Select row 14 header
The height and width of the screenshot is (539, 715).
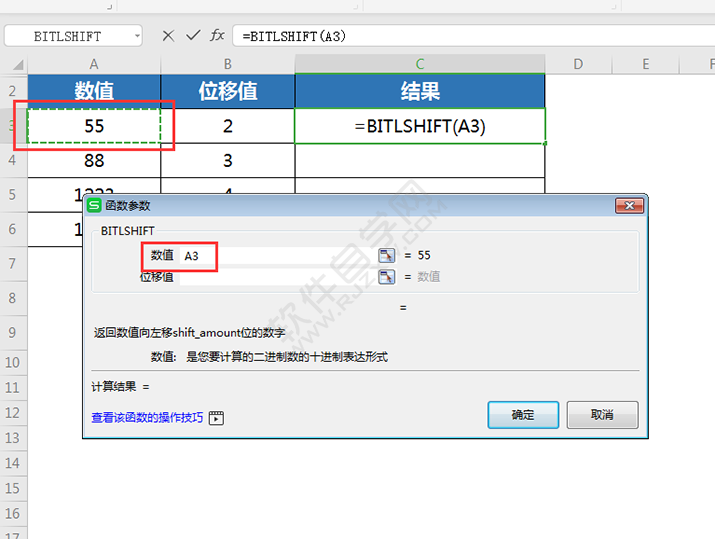tap(13, 463)
